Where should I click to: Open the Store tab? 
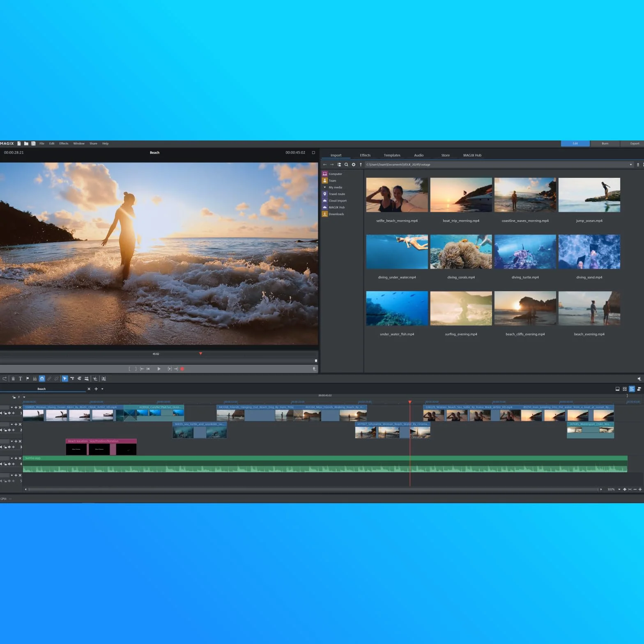click(445, 155)
